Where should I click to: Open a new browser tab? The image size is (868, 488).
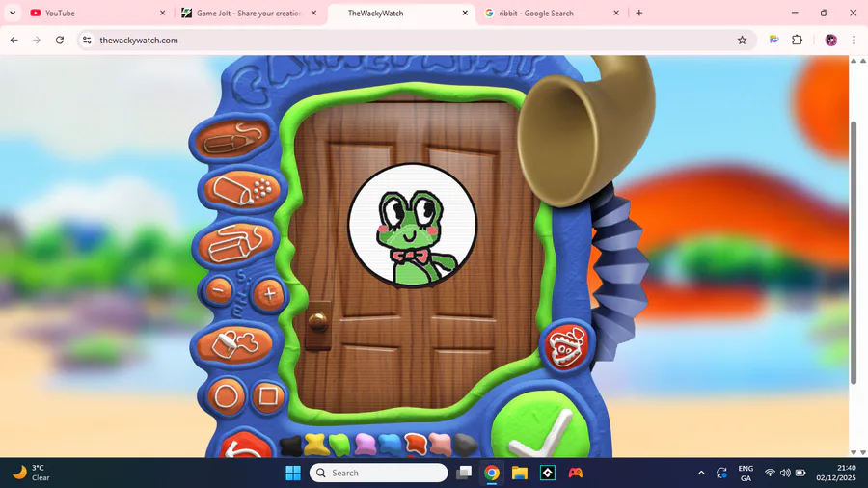(x=639, y=13)
